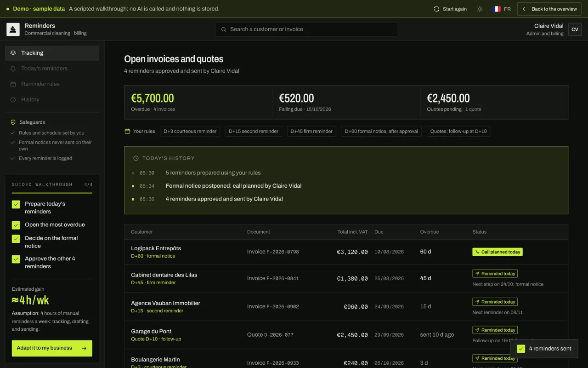Click the CV user avatar
This screenshot has width=588, height=368.
(575, 29)
